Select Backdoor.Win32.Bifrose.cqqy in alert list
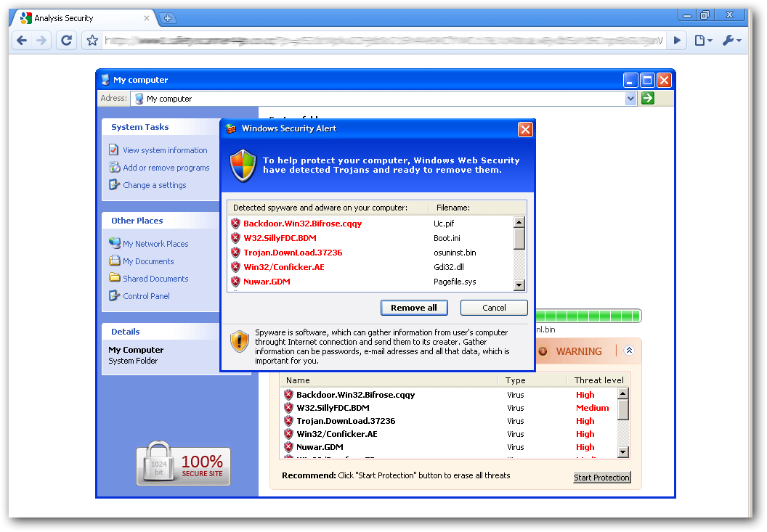This screenshot has width=767, height=532. click(302, 224)
